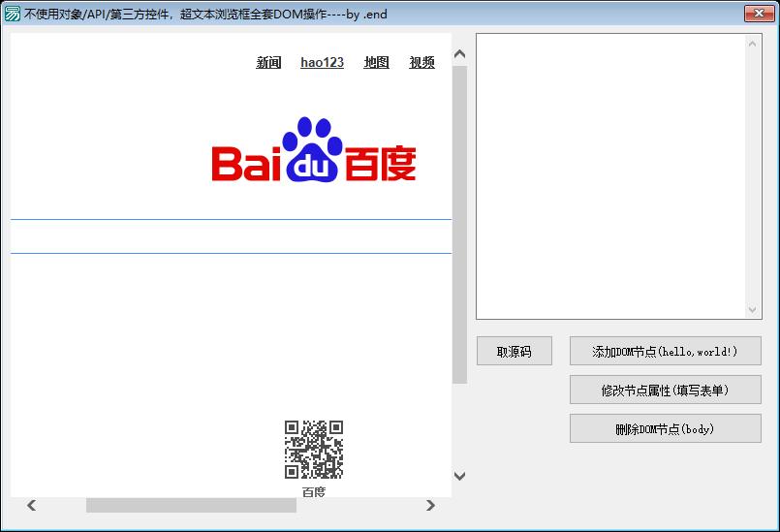Click the browser pane scroll right arrow

tap(430, 506)
